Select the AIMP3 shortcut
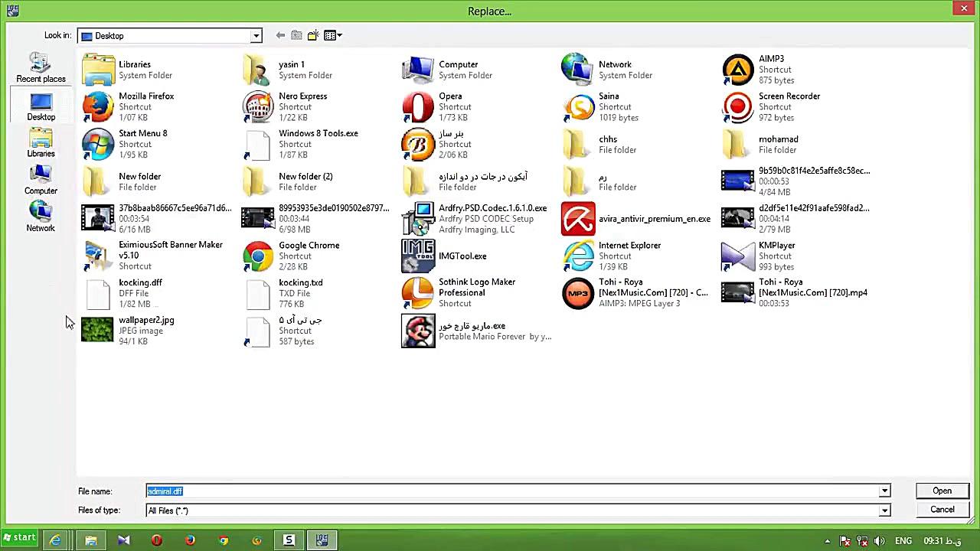Screen dimensions: 980x551 click(x=758, y=70)
